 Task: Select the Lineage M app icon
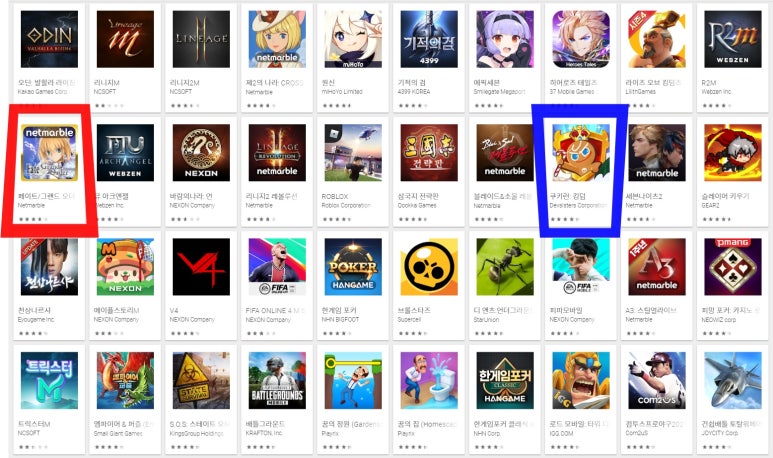pyautogui.click(x=125, y=39)
